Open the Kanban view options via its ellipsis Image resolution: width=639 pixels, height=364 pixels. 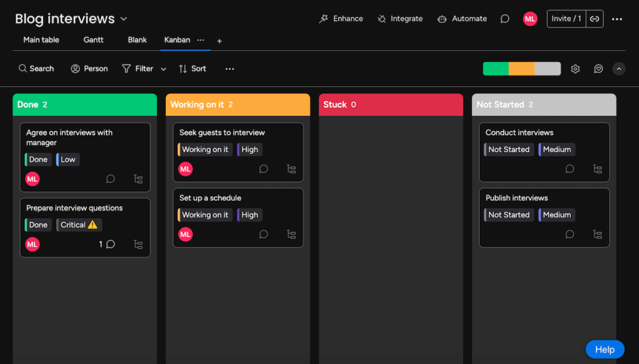(x=201, y=40)
